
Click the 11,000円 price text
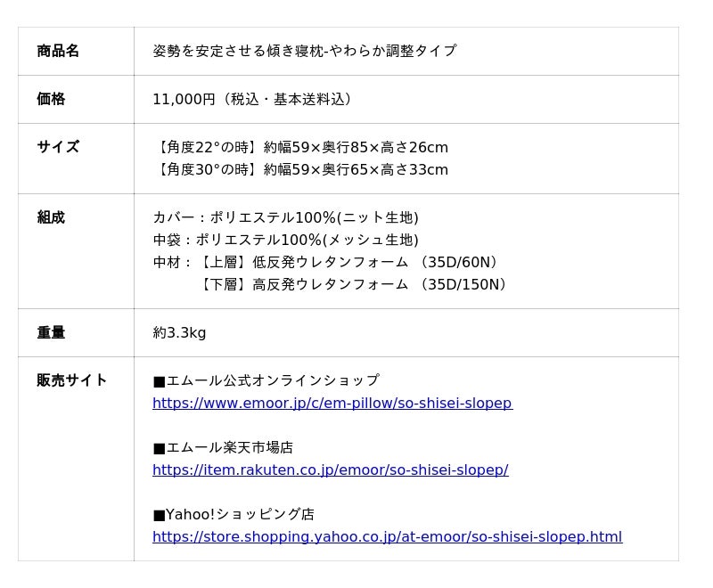click(184, 100)
